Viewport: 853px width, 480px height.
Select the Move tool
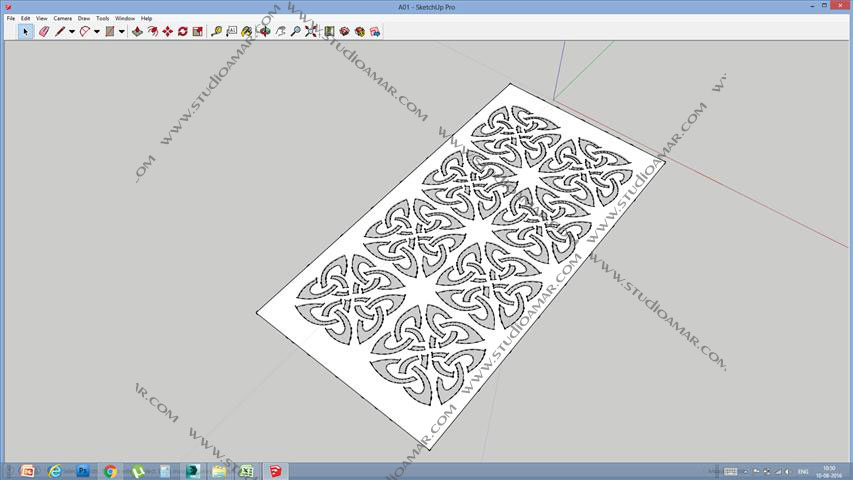168,32
